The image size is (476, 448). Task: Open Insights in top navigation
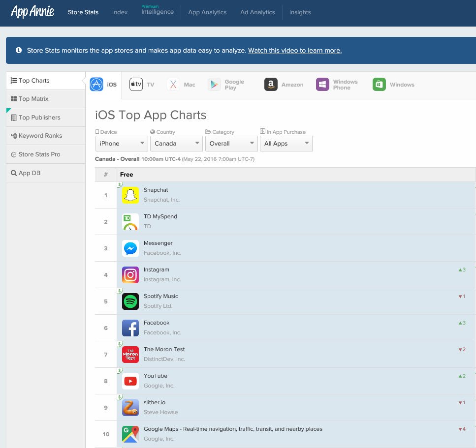300,12
